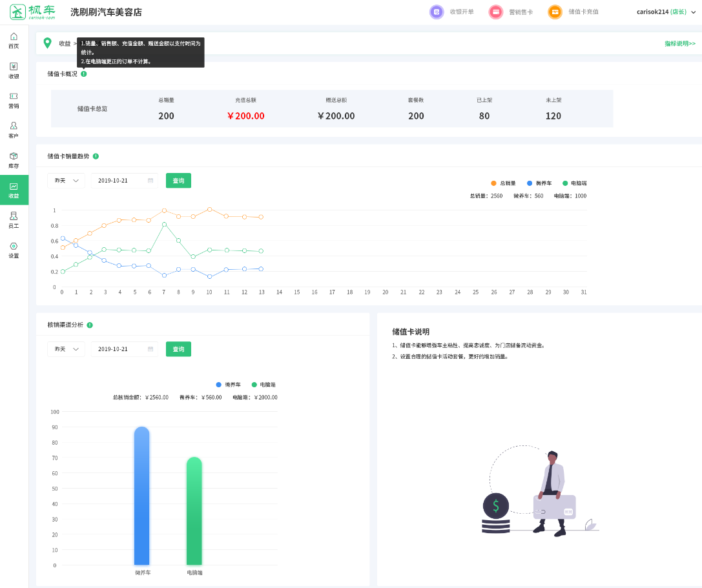The width and height of the screenshot is (702, 588).
Task: Click the info icon beside 储值卡销量趋势
Action: (96, 156)
